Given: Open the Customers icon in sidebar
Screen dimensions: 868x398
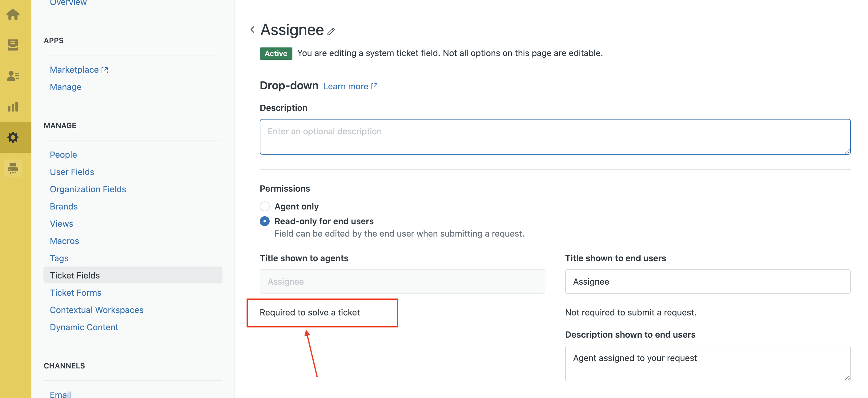Looking at the screenshot, I should [x=13, y=75].
